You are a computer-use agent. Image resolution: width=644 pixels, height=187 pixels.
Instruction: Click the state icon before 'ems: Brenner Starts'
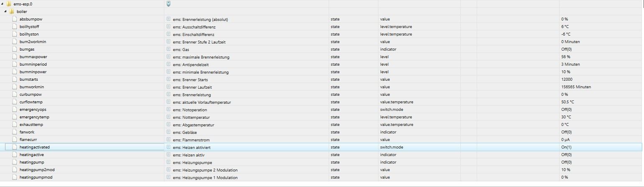pyautogui.click(x=169, y=79)
